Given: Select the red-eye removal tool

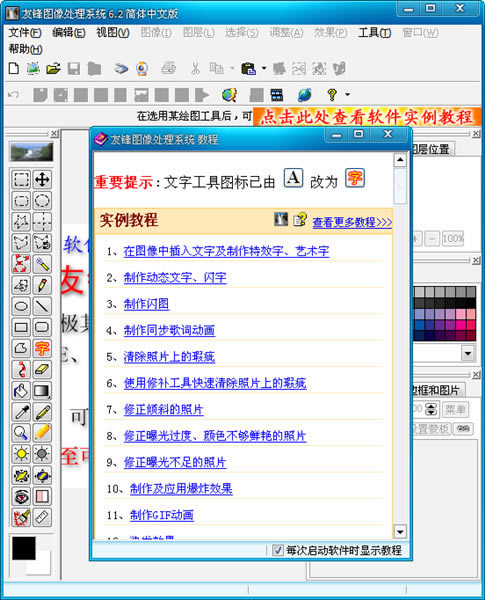Looking at the screenshot, I should [21, 496].
